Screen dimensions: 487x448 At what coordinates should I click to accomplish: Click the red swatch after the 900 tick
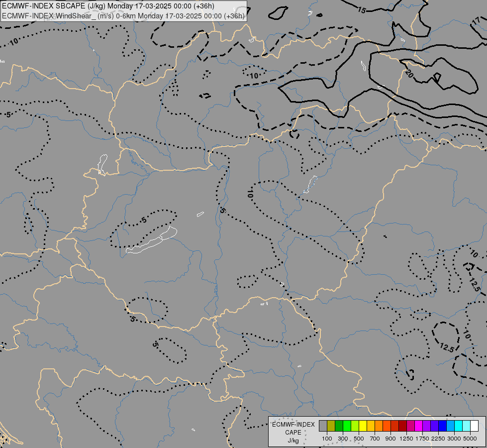click(395, 426)
